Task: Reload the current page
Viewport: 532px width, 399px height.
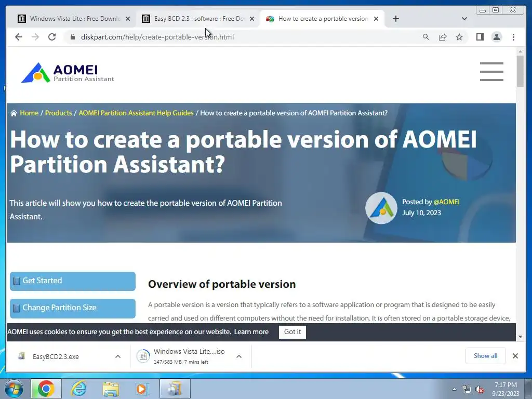Action: [52, 37]
